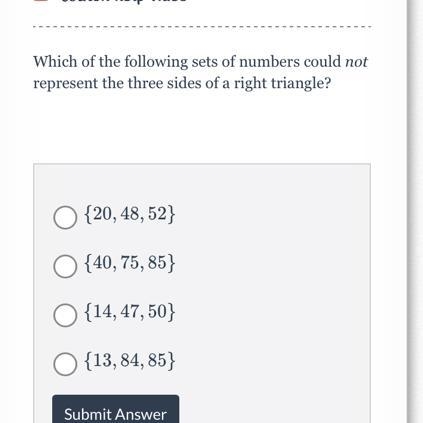Click the red video icon at top left
The width and height of the screenshot is (423, 423).
(40, 1)
